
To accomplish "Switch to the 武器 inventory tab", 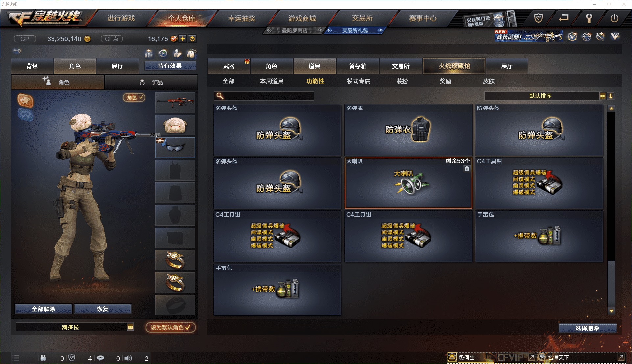I will tap(229, 66).
